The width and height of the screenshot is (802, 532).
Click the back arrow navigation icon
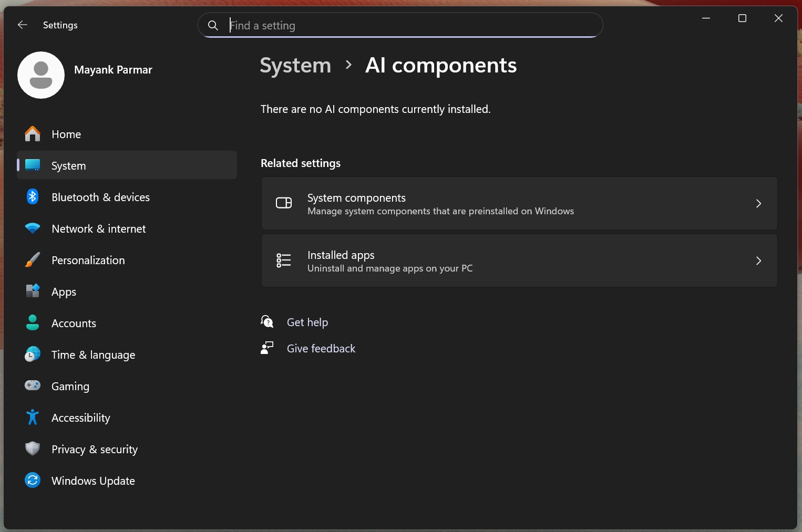coord(22,25)
